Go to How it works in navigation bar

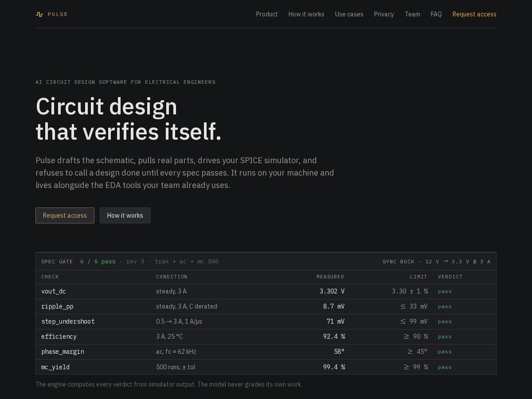306,14
